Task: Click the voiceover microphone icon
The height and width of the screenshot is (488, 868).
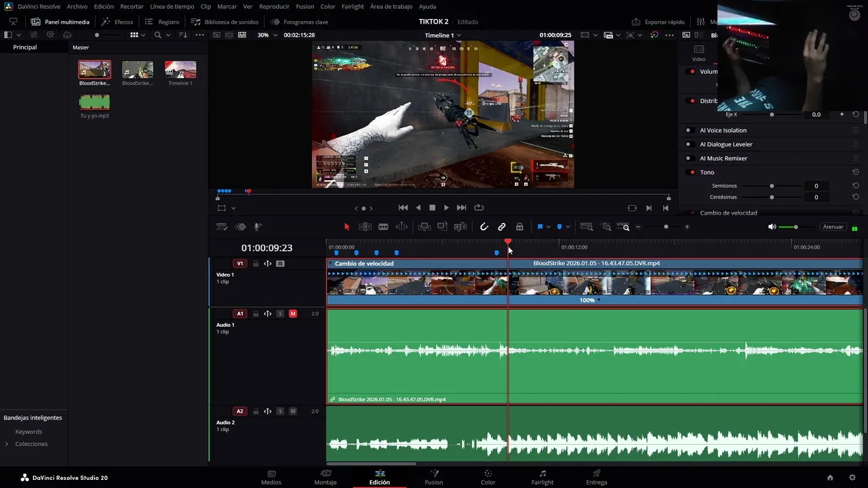Action: 258,227
